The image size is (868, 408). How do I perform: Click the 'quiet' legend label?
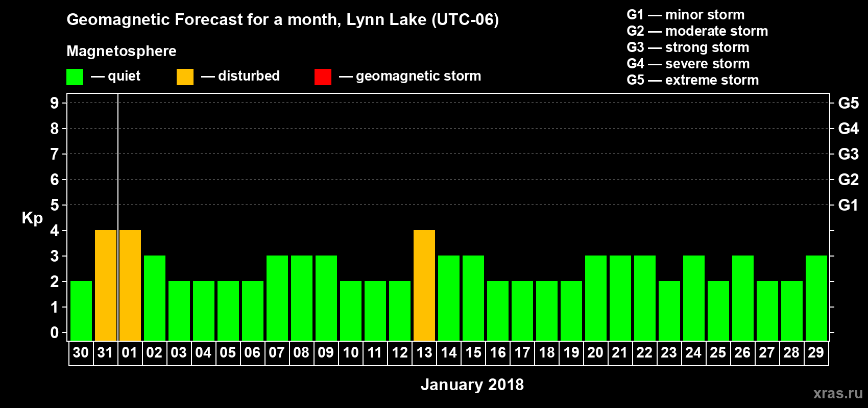(124, 76)
